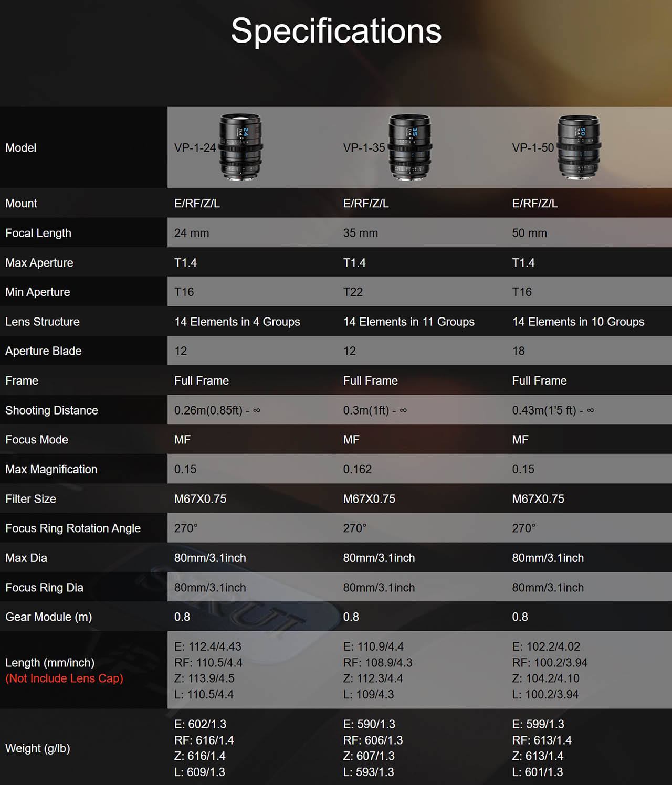
Task: Click the VP-1-35 model name text
Action: pos(364,148)
